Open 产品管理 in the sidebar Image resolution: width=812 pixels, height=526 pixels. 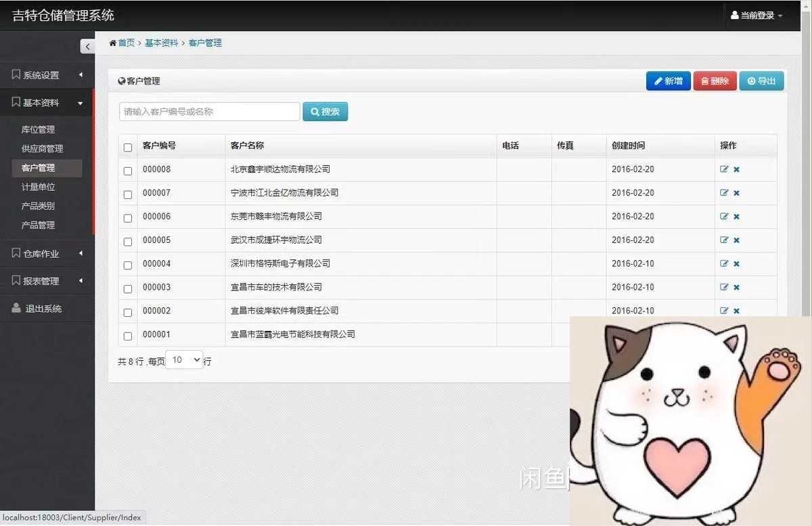(38, 225)
